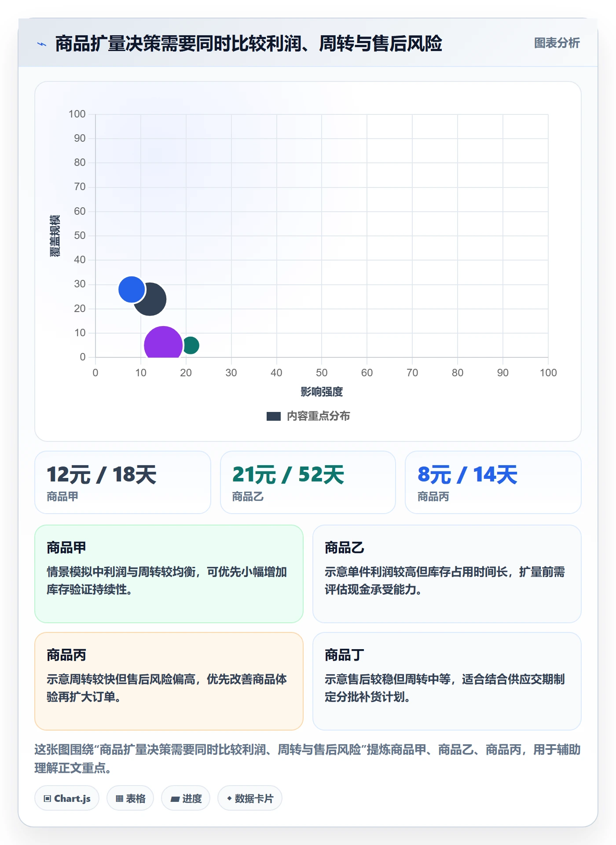Click the main title 商品扩量决策 heading

[249, 44]
